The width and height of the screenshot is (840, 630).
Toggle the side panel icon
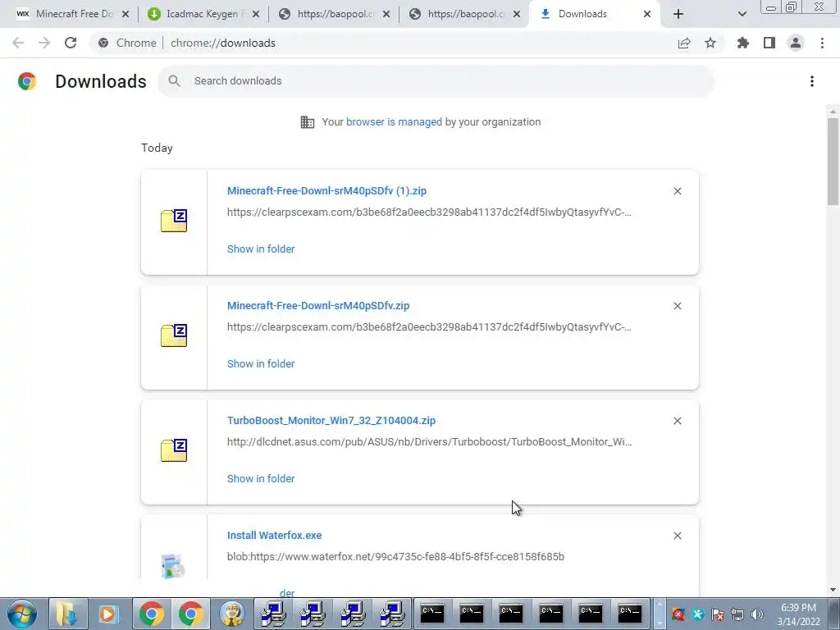coord(769,43)
